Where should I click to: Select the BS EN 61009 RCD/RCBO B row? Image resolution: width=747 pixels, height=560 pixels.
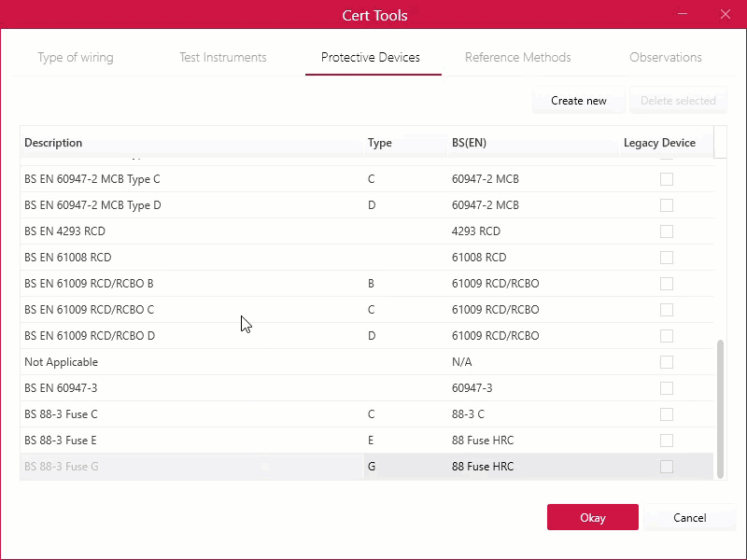[367, 284]
